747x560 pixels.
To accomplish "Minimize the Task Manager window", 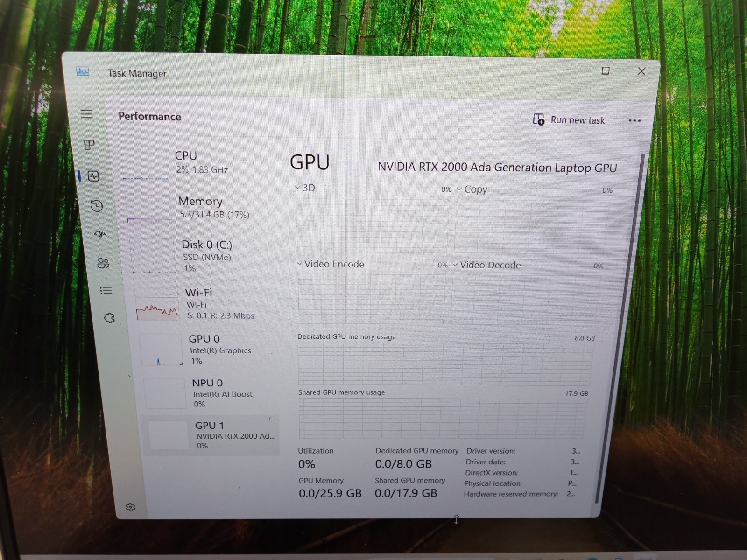I will pos(570,70).
